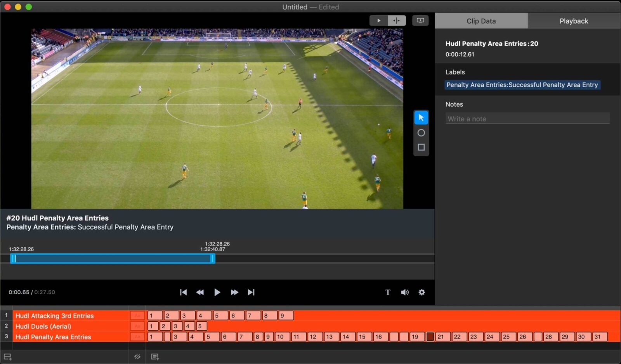Screen dimensions: 621x364
Task: Toggle hidden rows using the slashed-eye icon
Action: point(137,356)
